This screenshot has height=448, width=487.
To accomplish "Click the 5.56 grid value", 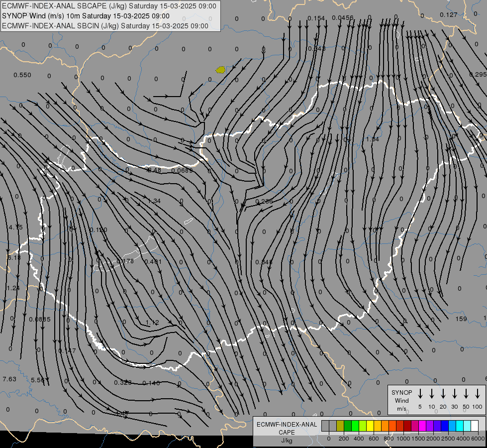I will tap(38, 380).
